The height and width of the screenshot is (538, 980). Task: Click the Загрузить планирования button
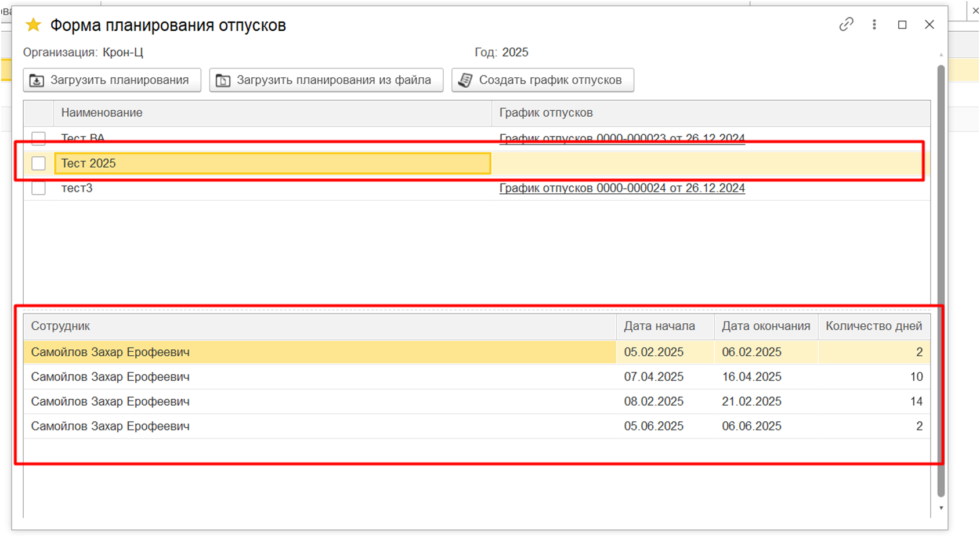112,80
